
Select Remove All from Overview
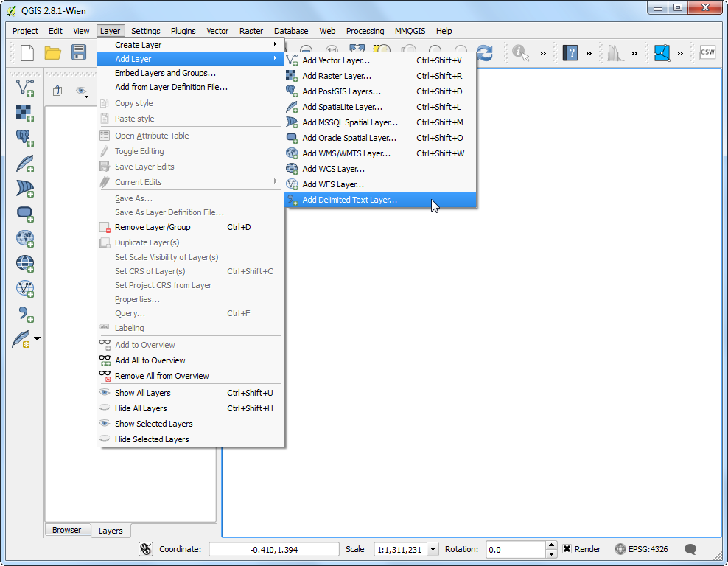tap(190, 376)
